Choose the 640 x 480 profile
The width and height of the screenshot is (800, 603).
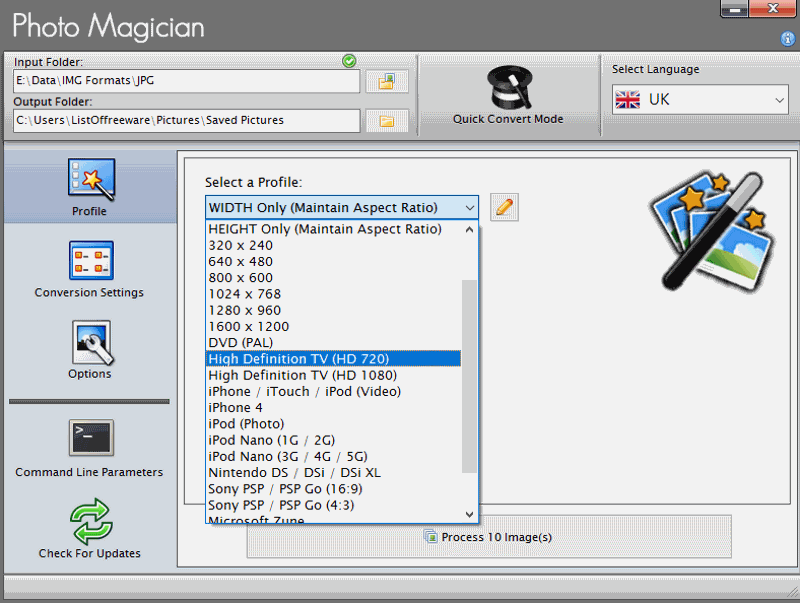coord(334,262)
